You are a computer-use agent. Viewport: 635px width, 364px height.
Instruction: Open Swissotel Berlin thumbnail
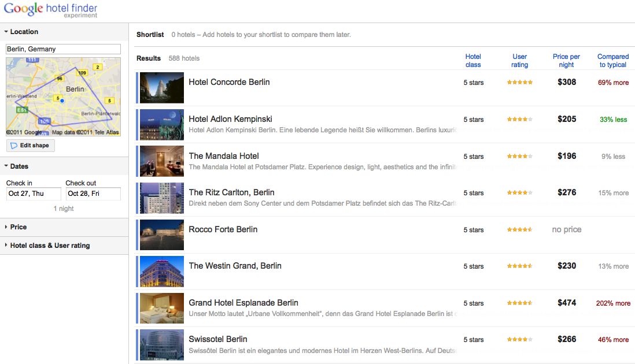click(161, 345)
